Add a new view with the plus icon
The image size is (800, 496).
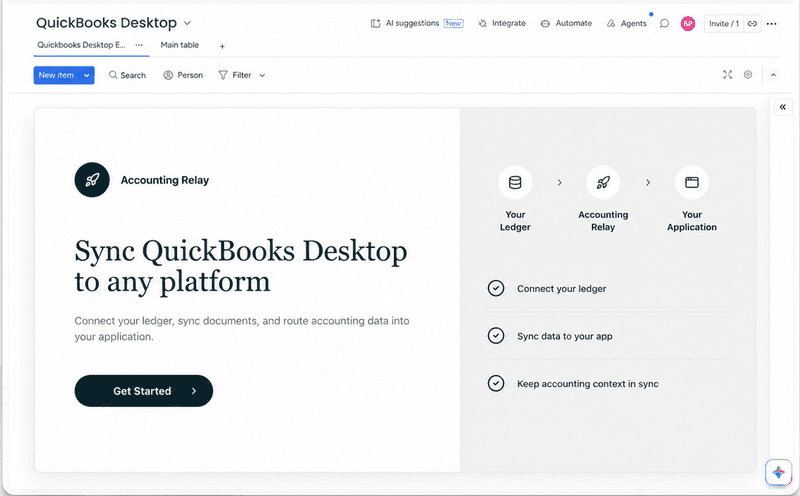pyautogui.click(x=222, y=46)
